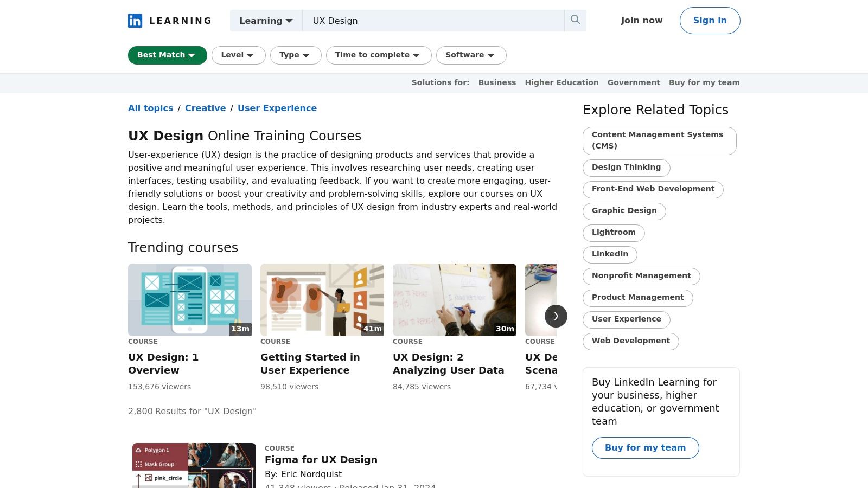
Task: Choose the Graphic Design topic chip
Action: pos(624,211)
